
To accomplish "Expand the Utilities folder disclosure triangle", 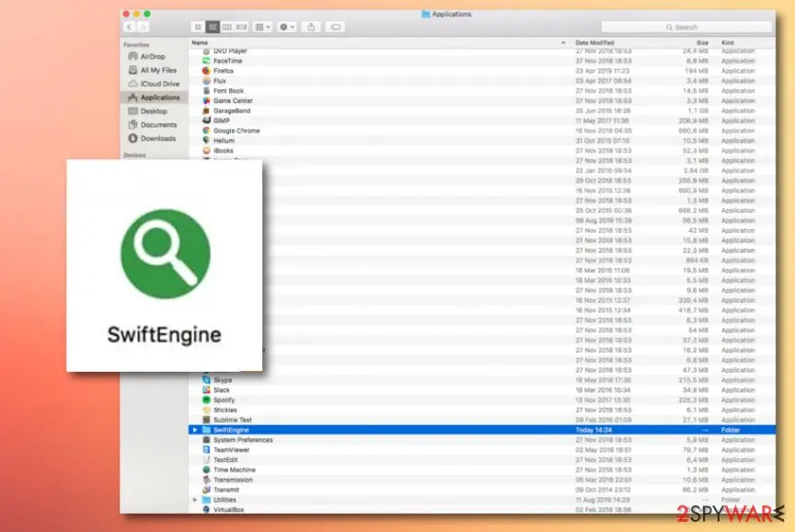I will (195, 500).
